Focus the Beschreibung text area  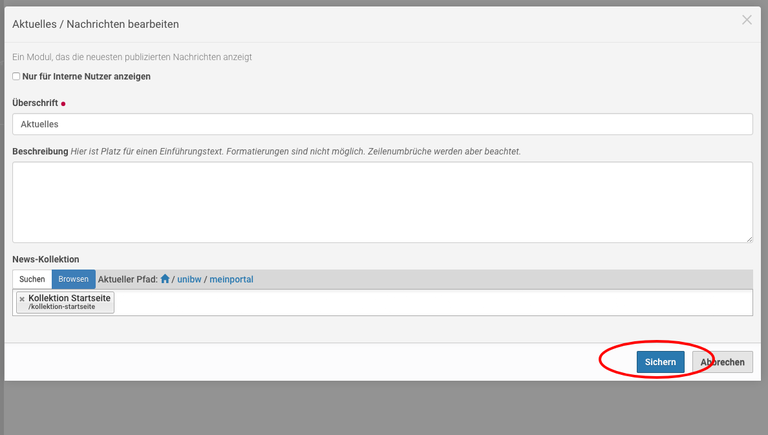click(382, 202)
